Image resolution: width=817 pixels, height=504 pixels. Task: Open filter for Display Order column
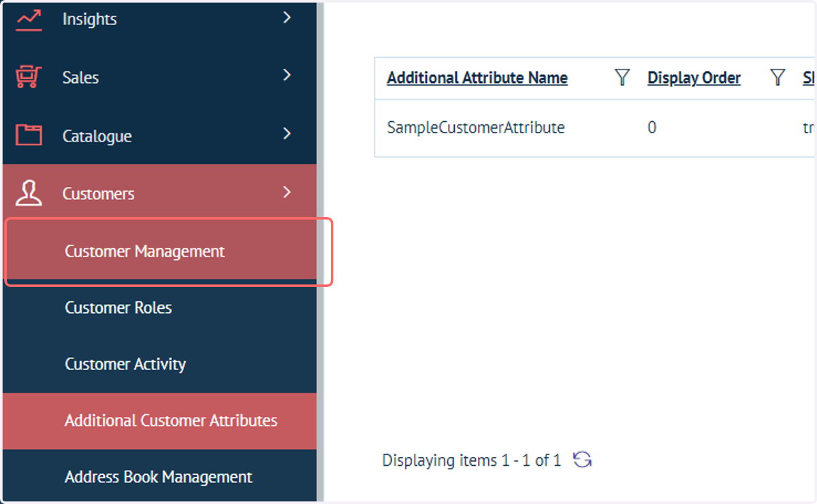coord(778,78)
